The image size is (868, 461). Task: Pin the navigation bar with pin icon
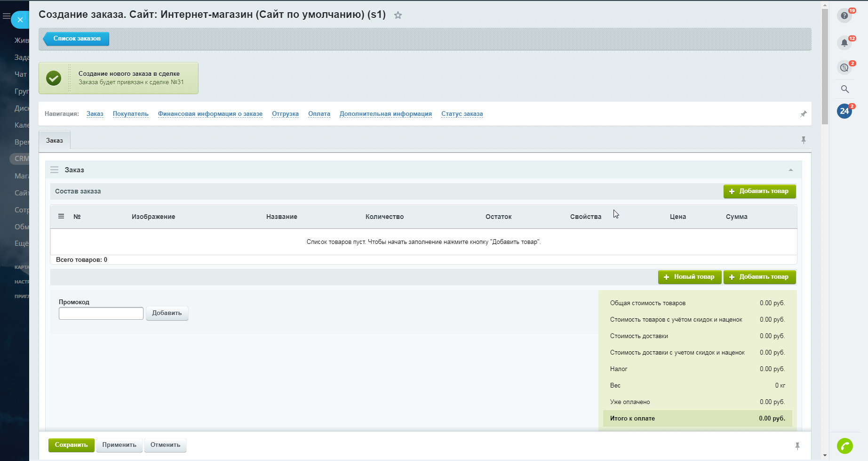(804, 114)
